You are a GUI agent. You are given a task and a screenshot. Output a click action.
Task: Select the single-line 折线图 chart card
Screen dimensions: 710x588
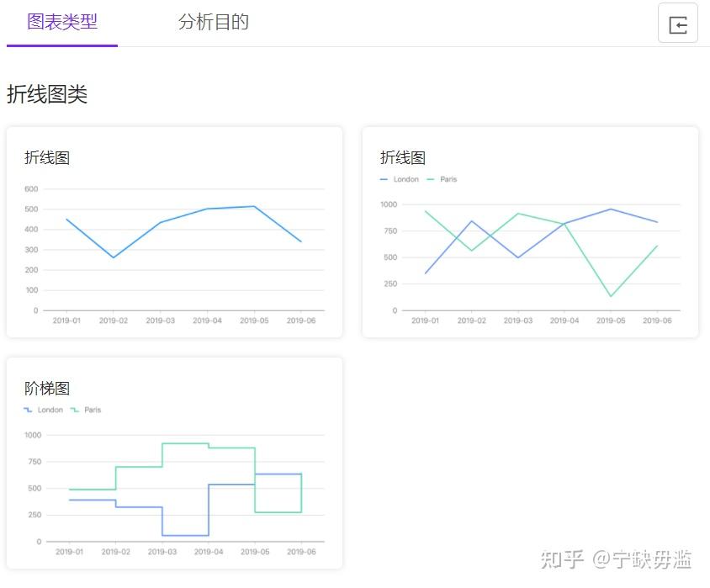click(x=174, y=232)
